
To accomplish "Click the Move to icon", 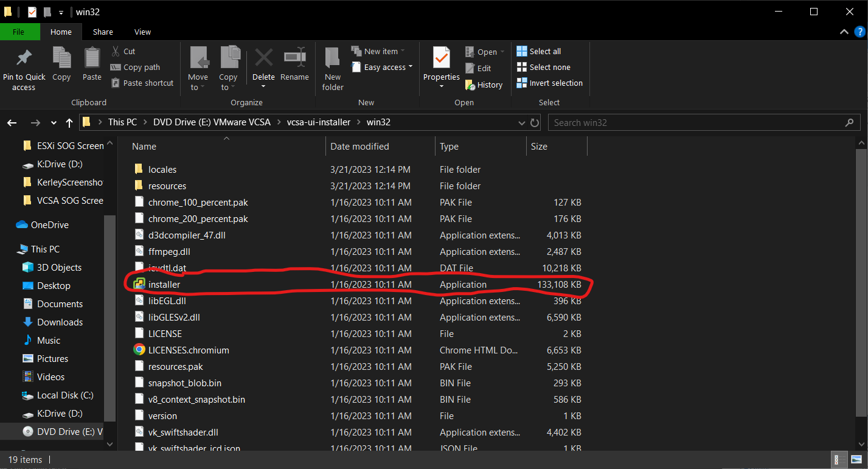I will click(x=198, y=58).
